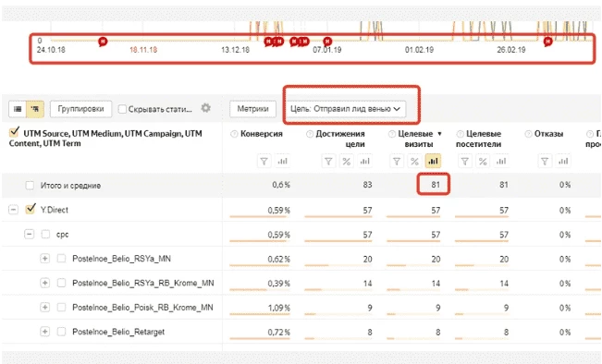602x364 pixels.
Task: Sort by Целевые посетители column header
Action: click(x=479, y=139)
